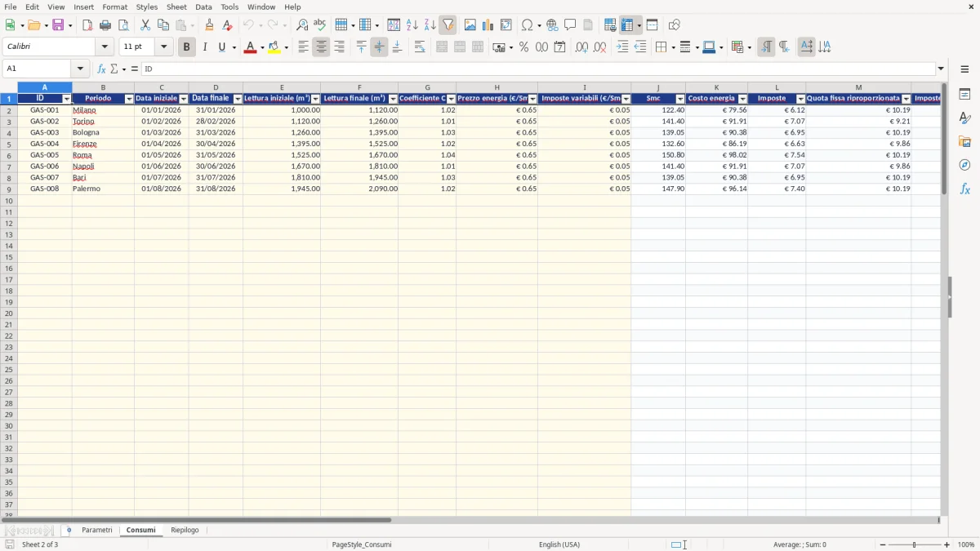This screenshot has height=551, width=980.
Task: Open the 11 pt font size dropdown
Action: point(163,47)
